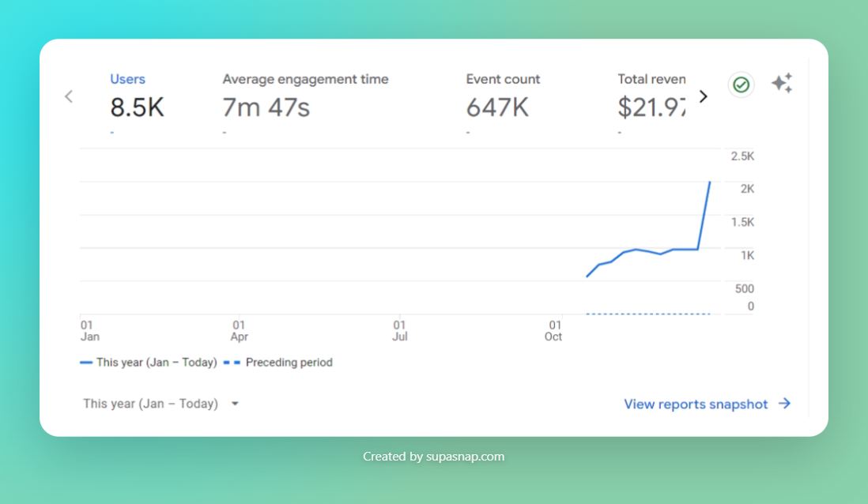Click the left chevron to show previous metrics
868x504 pixels.
[69, 96]
